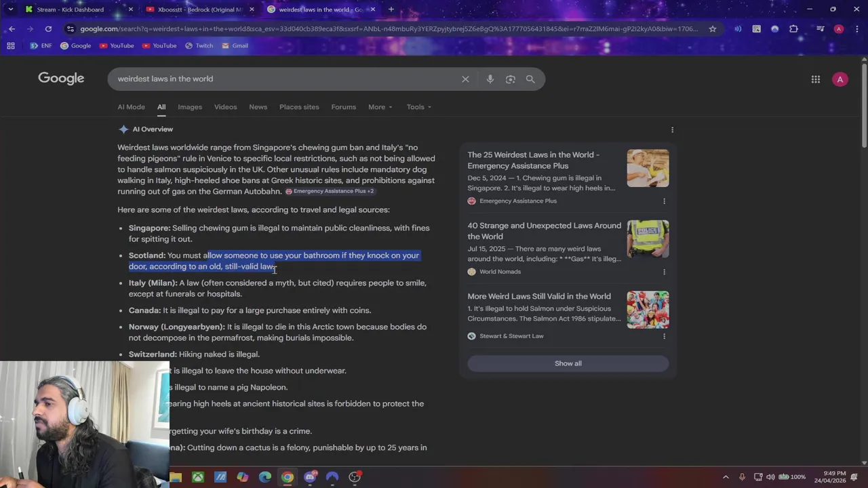Open Microsoft Copilot from the taskbar

click(243, 477)
